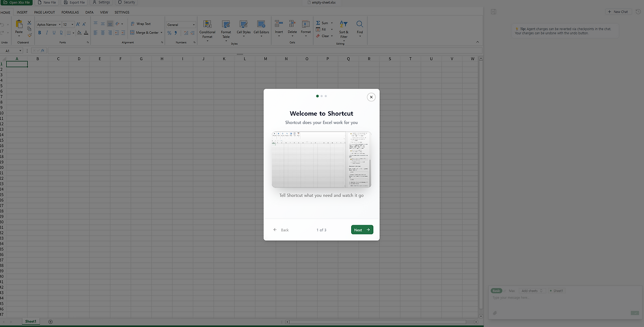Click the Bottom Align icon
This screenshot has width=644, height=327.
point(110,24)
